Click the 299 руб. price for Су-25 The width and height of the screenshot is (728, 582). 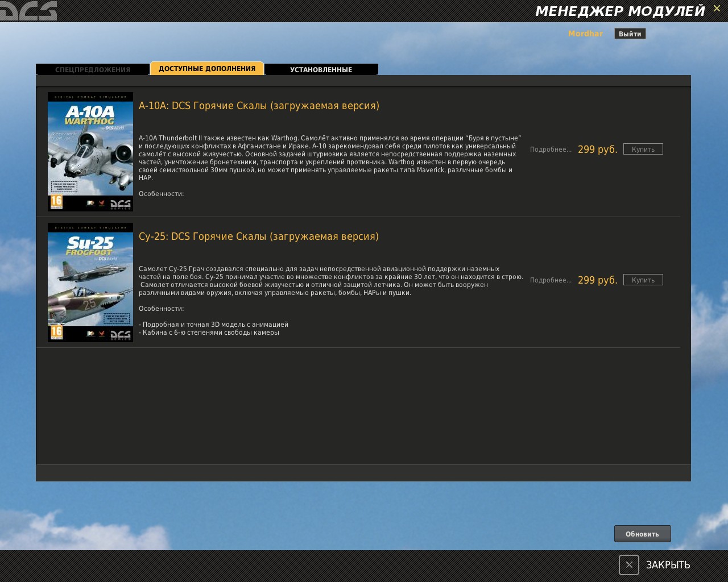(597, 280)
